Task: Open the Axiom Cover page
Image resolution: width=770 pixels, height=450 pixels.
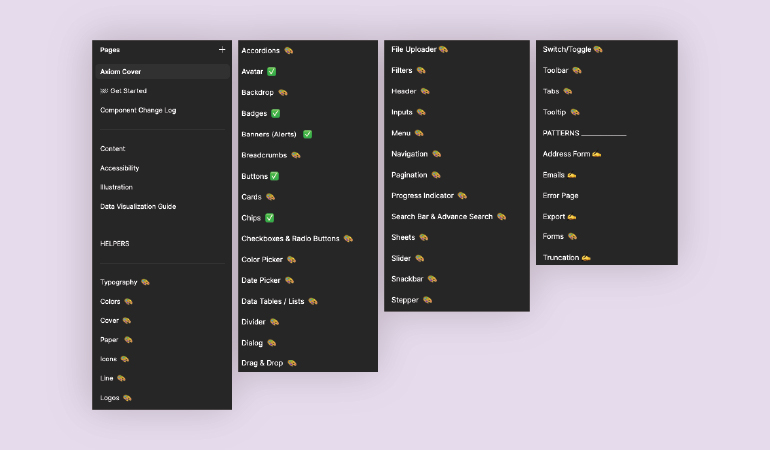Action: pyautogui.click(x=163, y=72)
